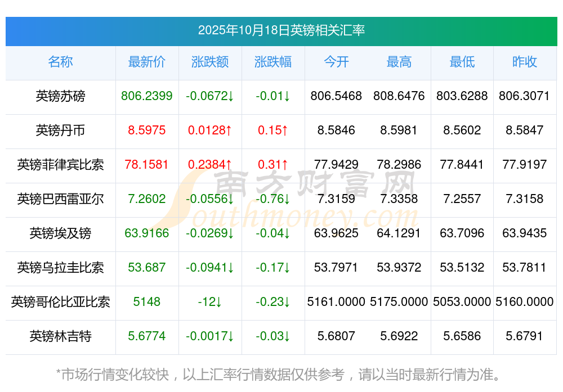The height and width of the screenshot is (392, 563).
Task: Click change percent -0.76↓
Action: 273,199
